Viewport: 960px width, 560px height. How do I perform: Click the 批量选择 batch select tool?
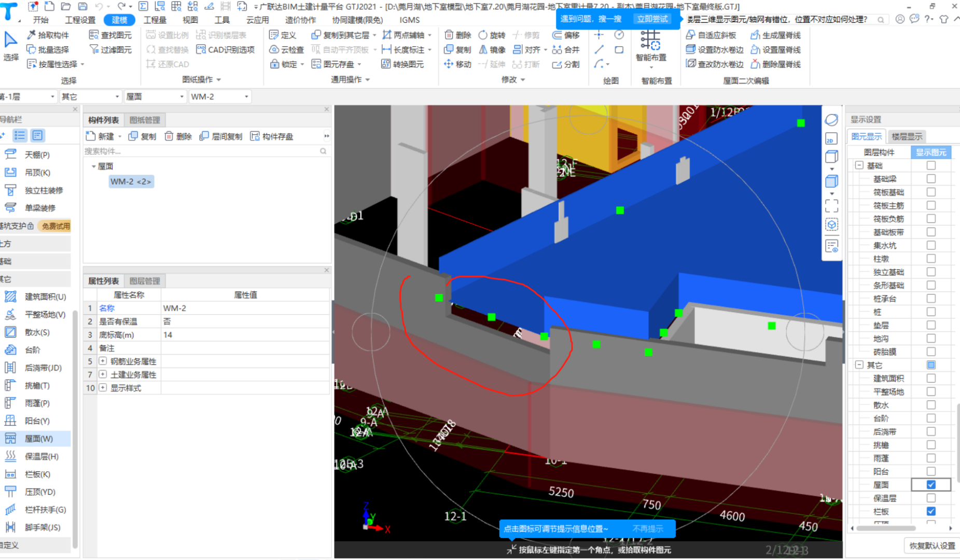[x=48, y=49]
